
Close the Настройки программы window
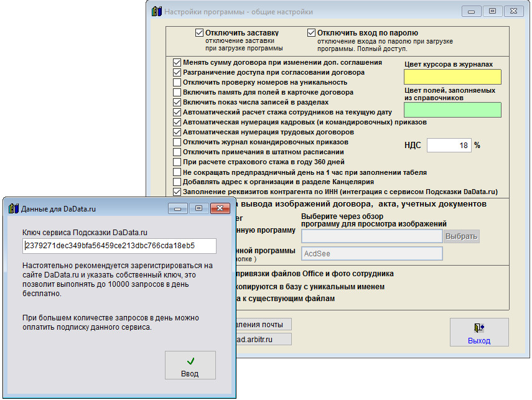coord(514,11)
